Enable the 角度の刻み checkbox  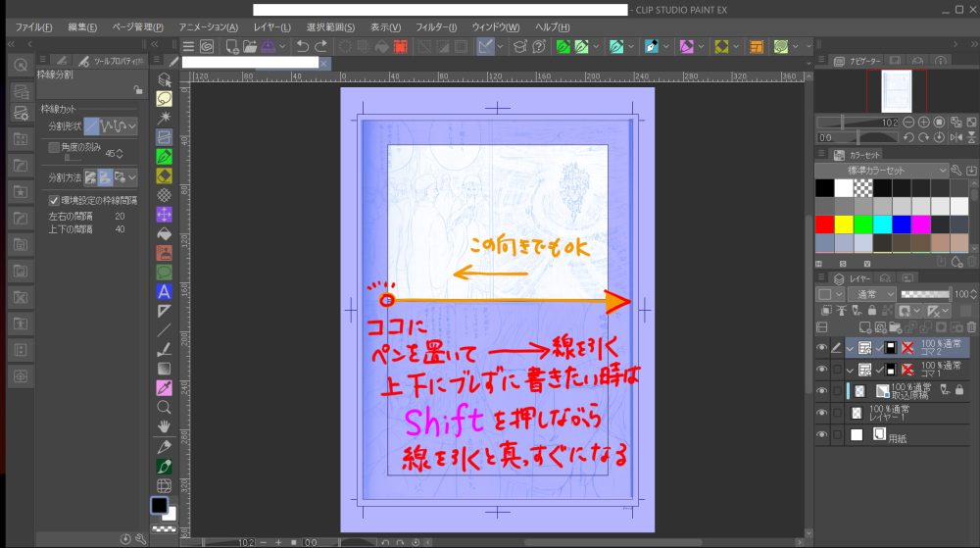coord(54,147)
